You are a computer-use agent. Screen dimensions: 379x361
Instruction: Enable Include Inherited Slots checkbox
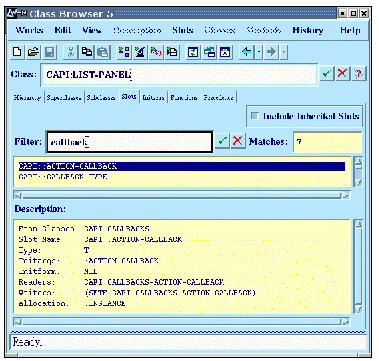tap(255, 116)
